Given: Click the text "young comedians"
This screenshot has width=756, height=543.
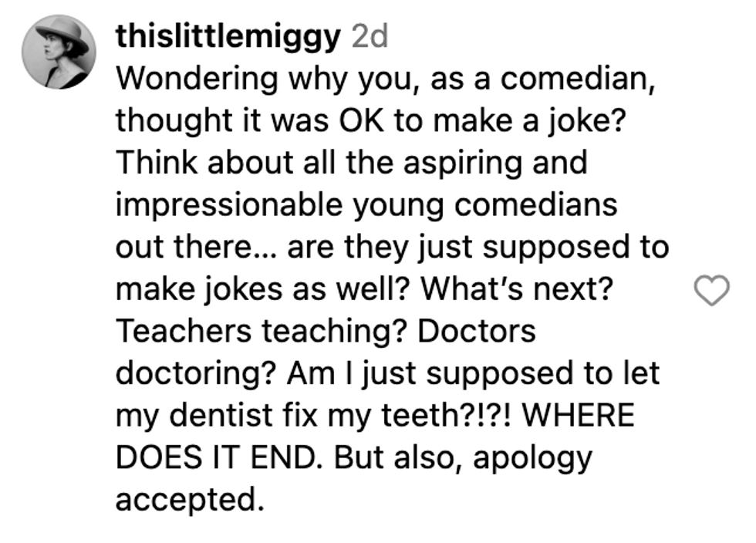Looking at the screenshot, I should click(x=485, y=206).
